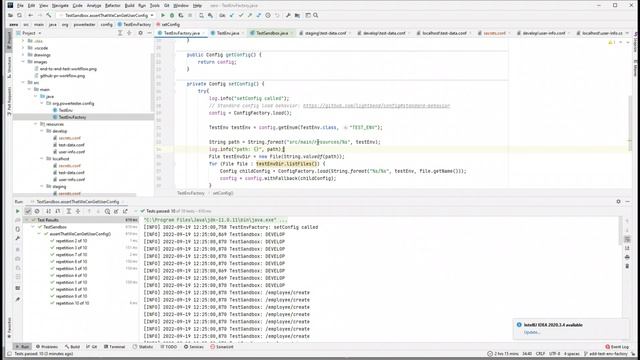
Task: Select repetition 10 of 10 test result
Action: point(72,303)
